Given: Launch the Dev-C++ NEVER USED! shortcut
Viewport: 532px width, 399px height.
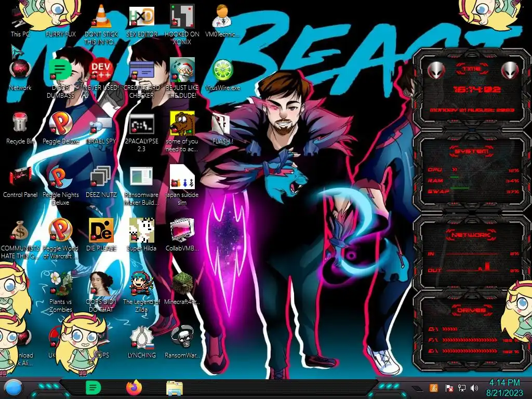Looking at the screenshot, I should click(x=101, y=75).
